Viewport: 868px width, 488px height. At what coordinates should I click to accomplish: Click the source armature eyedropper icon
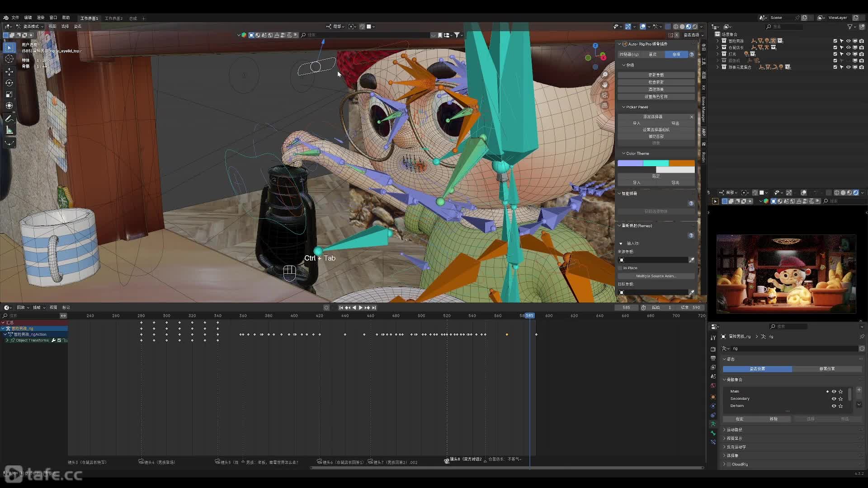click(691, 260)
